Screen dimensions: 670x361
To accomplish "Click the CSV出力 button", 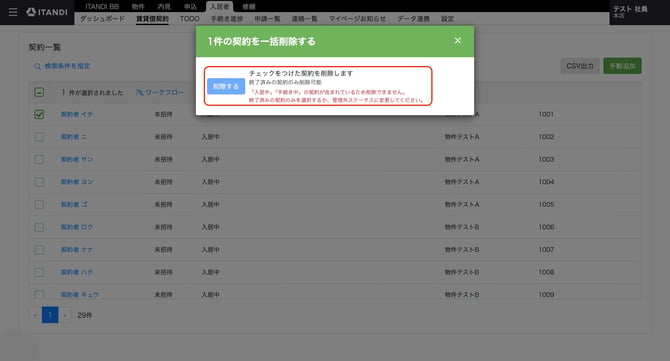I will tap(580, 66).
